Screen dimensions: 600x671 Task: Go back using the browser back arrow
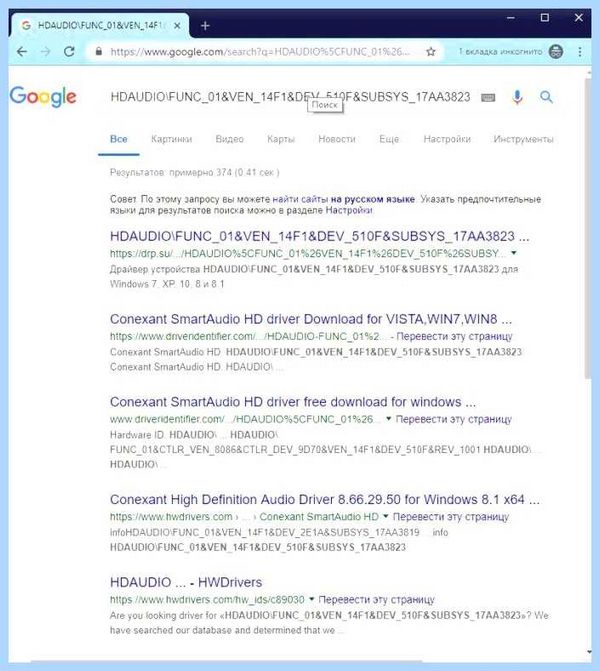(x=21, y=52)
